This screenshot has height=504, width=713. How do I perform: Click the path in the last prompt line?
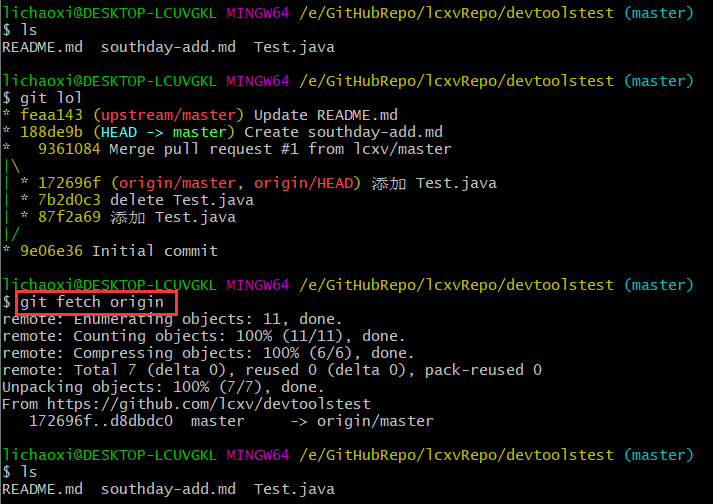click(x=457, y=455)
